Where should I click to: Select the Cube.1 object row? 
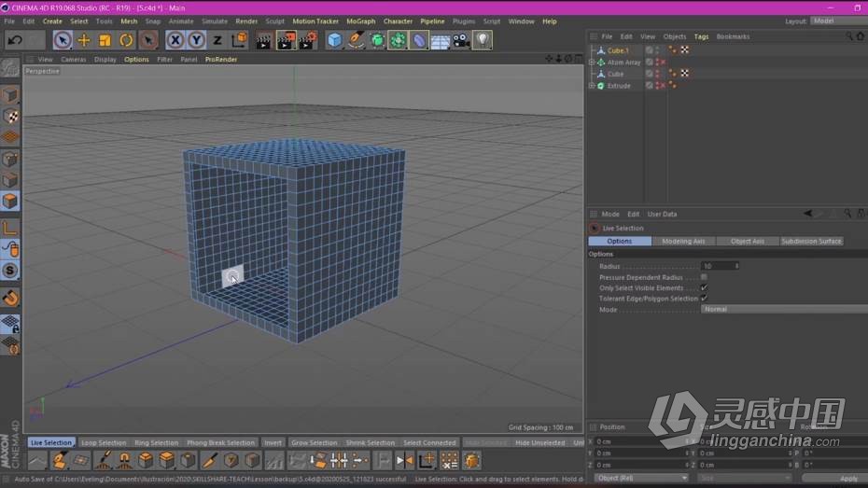pyautogui.click(x=617, y=50)
